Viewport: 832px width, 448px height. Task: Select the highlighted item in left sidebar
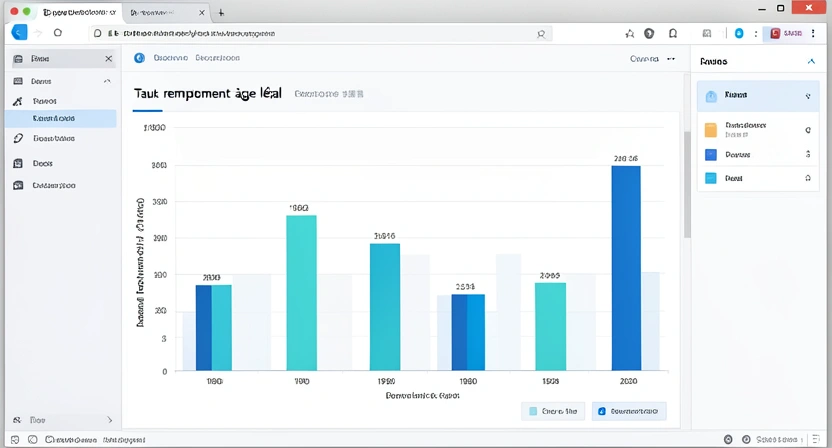click(x=60, y=119)
